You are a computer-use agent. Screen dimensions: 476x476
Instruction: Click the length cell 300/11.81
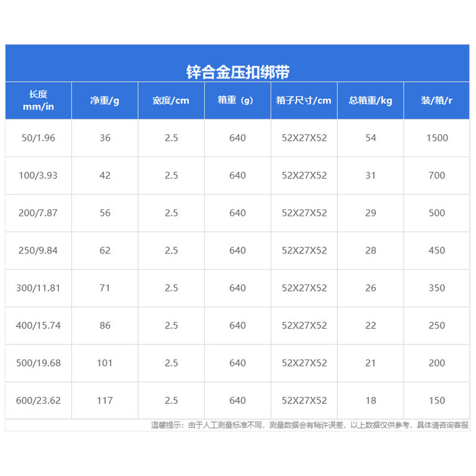[x=38, y=288]
